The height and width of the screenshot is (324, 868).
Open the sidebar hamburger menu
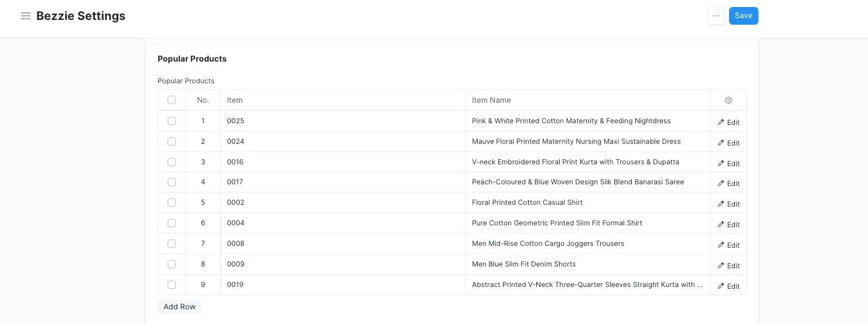tap(26, 16)
